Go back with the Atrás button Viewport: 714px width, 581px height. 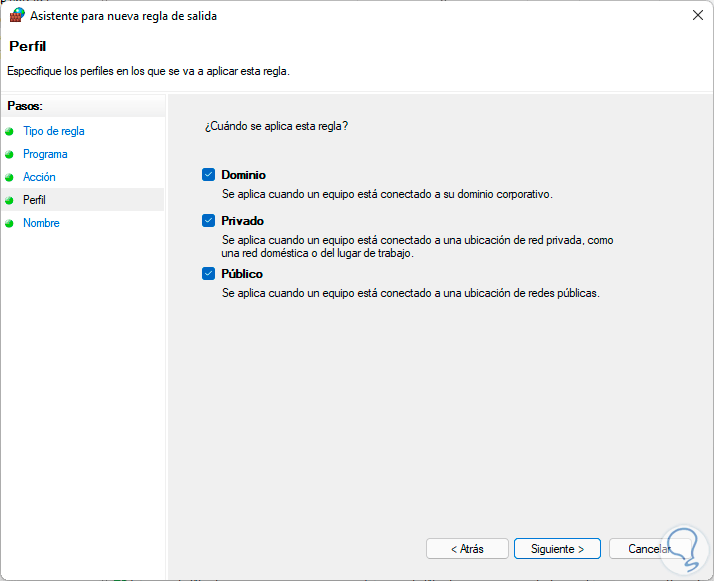[467, 549]
